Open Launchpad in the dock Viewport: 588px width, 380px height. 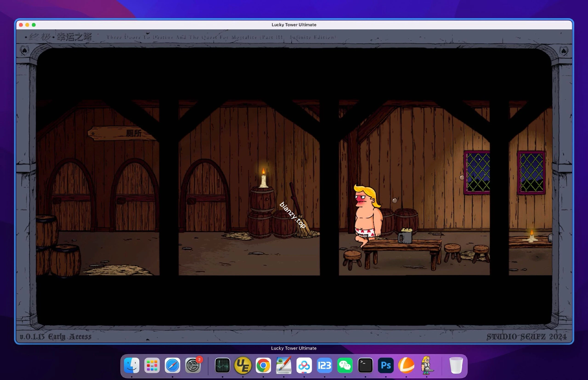coord(152,365)
